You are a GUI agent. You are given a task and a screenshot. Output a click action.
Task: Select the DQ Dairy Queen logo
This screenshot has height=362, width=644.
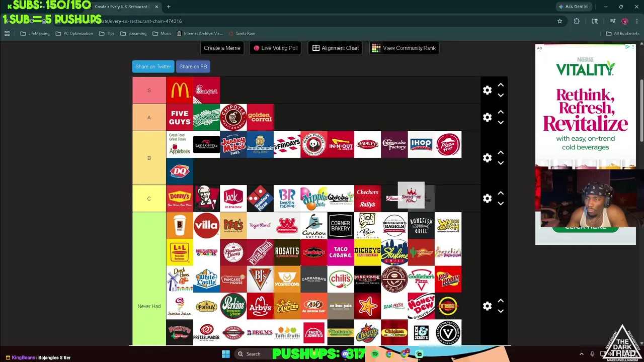[x=180, y=171]
